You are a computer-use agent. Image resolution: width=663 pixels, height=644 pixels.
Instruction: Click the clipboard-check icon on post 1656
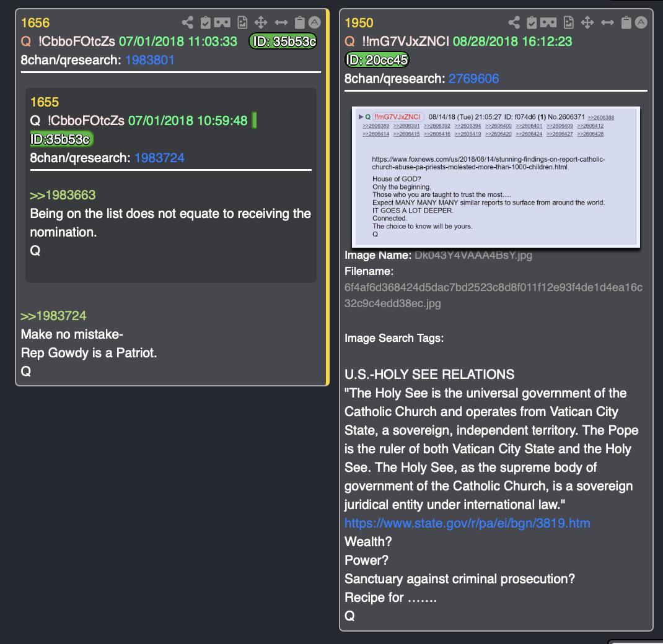(206, 22)
